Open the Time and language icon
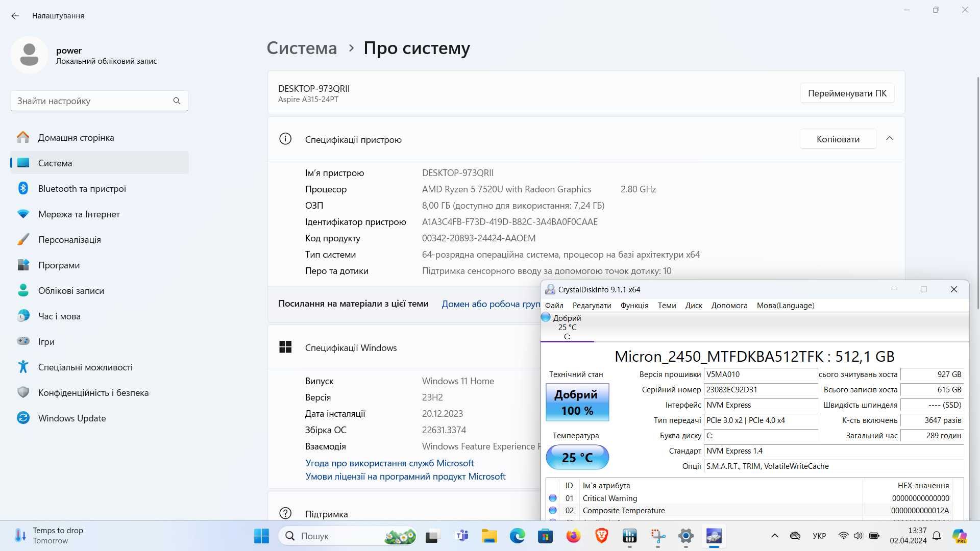The width and height of the screenshot is (980, 551). click(23, 316)
